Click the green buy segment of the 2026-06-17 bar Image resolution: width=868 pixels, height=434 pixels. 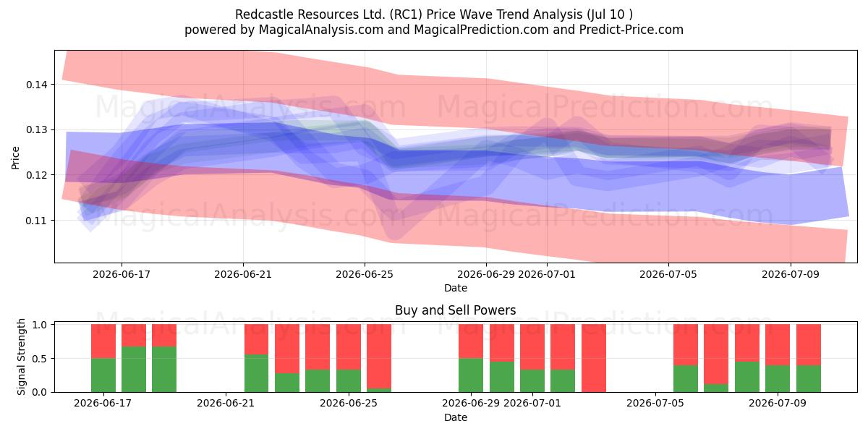click(103, 375)
